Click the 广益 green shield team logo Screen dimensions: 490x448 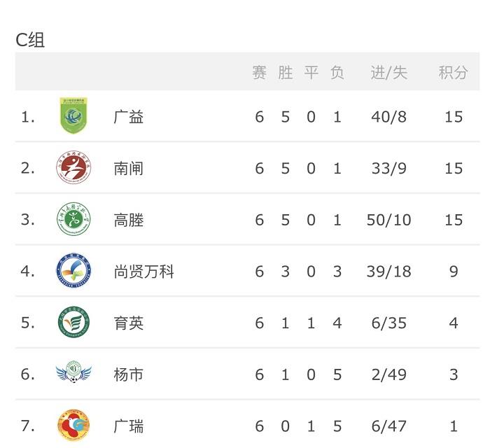tap(73, 115)
